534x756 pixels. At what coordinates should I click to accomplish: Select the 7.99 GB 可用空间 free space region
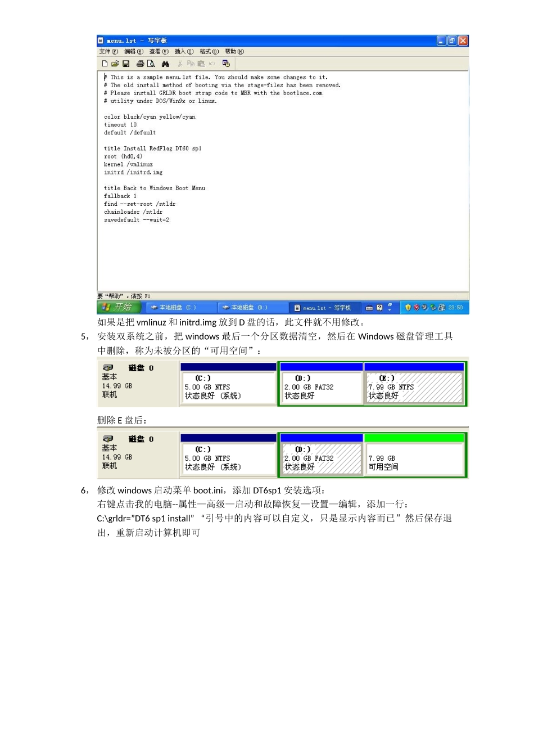(x=415, y=455)
